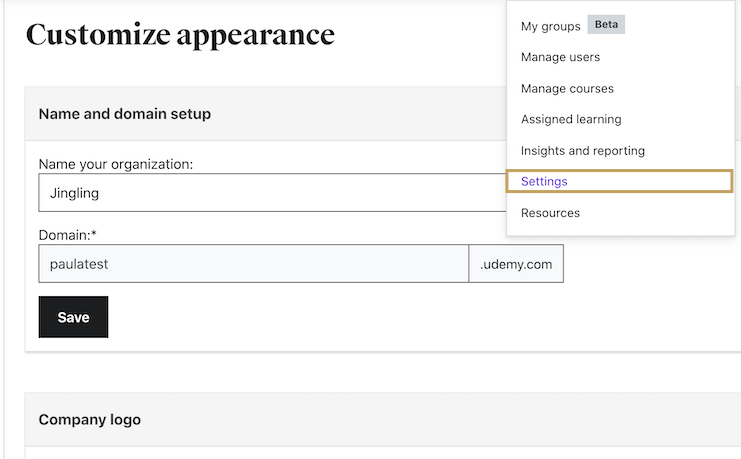Go to Manage courses menu entry
The width and height of the screenshot is (741, 459).
pyautogui.click(x=567, y=88)
